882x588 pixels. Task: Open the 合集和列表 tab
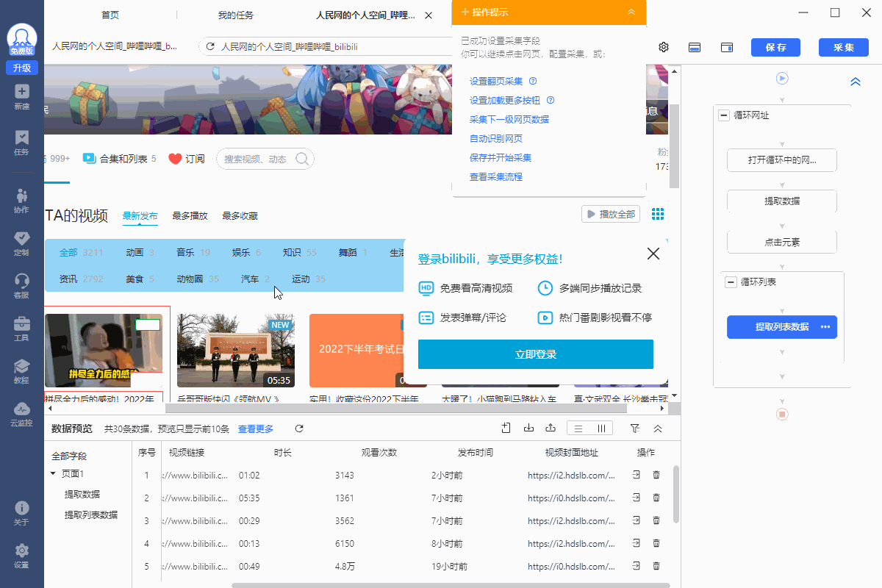click(x=119, y=159)
